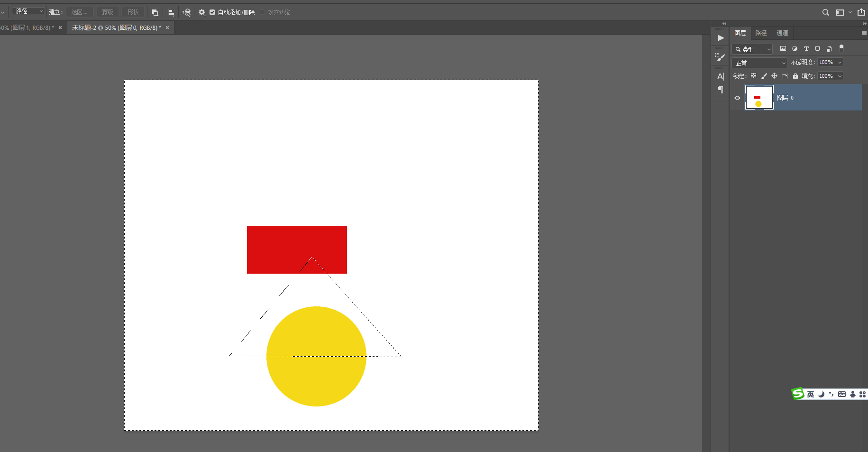Filter layers by shape icon

817,48
